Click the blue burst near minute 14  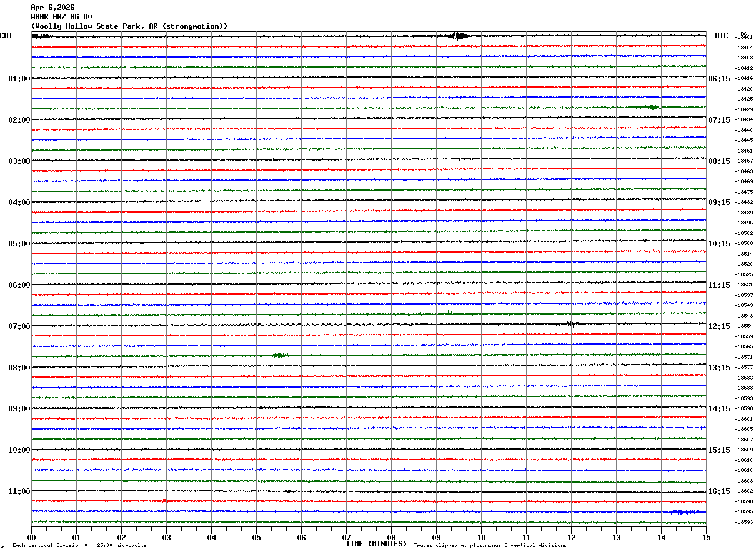point(683,512)
